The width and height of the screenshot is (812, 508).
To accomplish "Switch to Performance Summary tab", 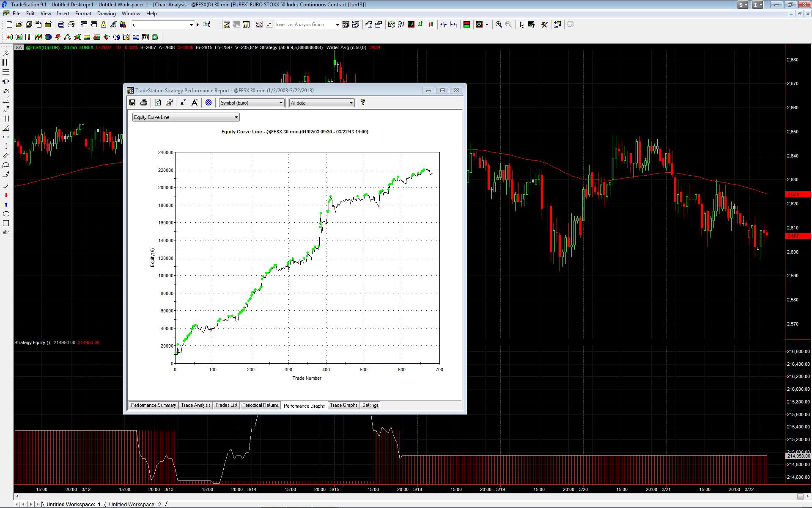I will point(153,405).
